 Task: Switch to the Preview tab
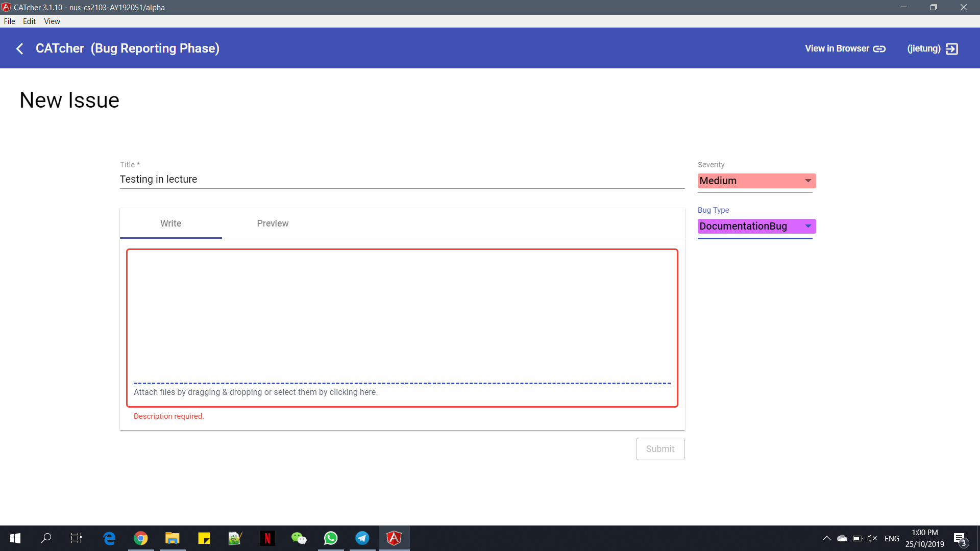point(273,223)
